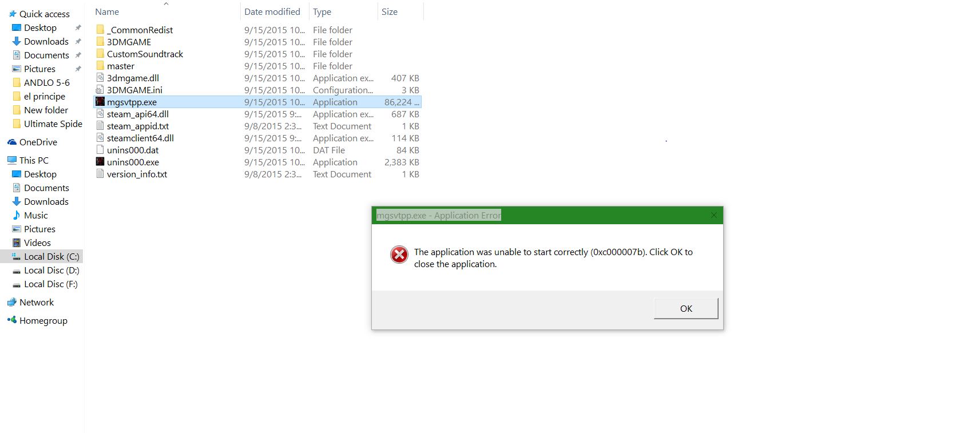The image size is (980, 433).
Task: Select the _CommonRedist folder icon
Action: tap(100, 30)
